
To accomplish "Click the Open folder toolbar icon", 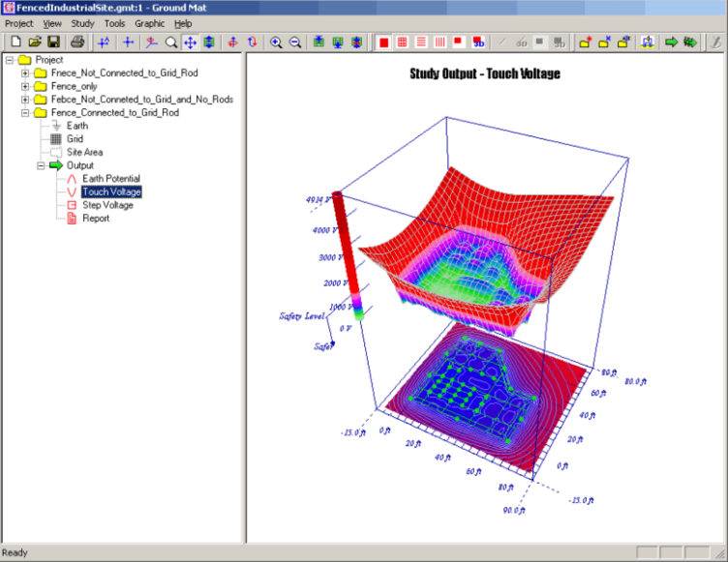I will 35,43.
